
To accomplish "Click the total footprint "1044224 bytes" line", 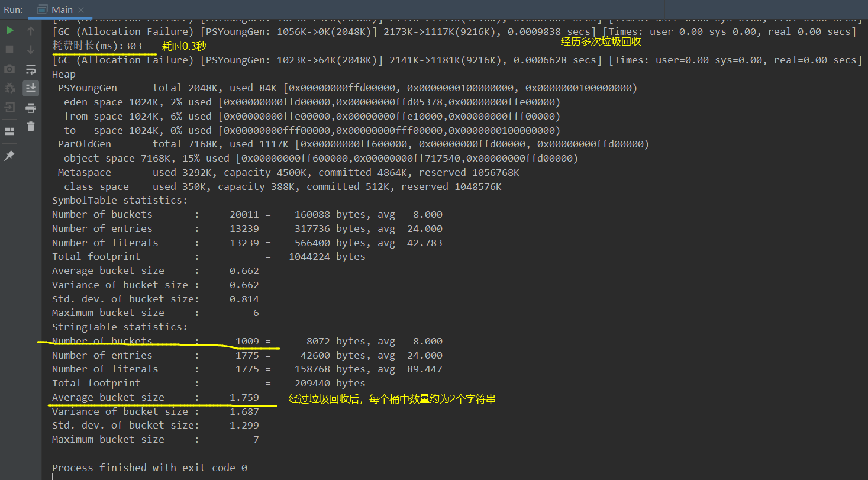I will coord(209,256).
